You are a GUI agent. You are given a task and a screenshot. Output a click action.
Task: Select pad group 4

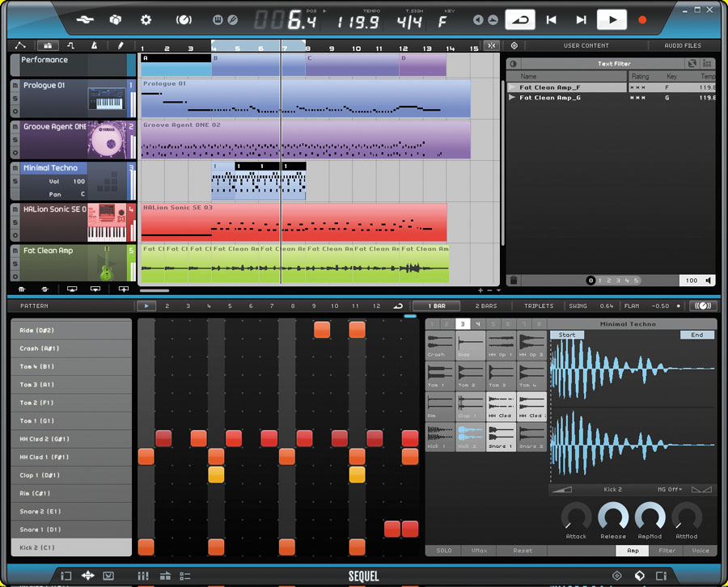pos(478,324)
